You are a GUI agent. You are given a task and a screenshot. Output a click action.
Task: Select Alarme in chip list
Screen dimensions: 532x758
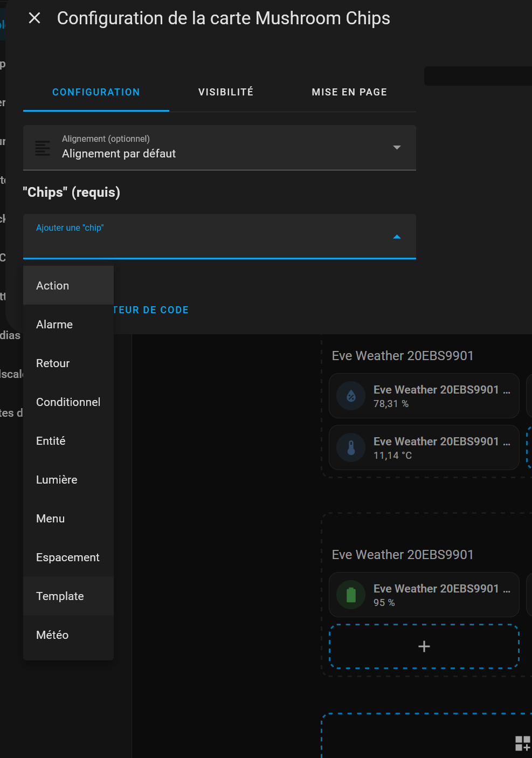[54, 325]
